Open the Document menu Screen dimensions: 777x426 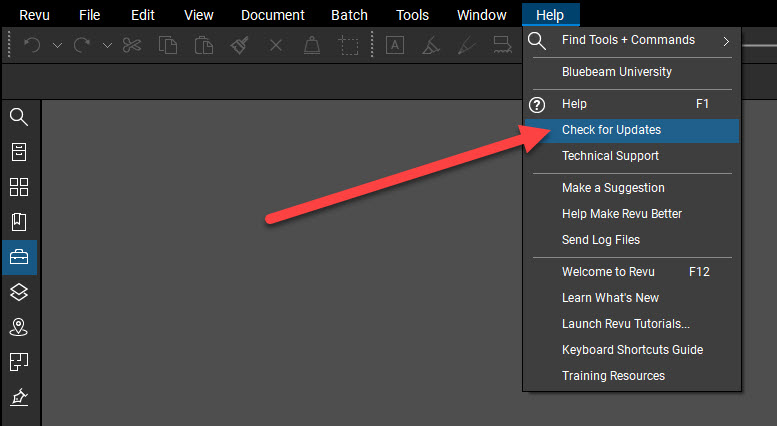(x=273, y=15)
